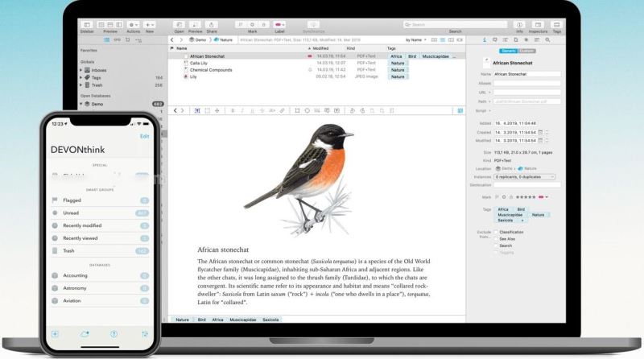The width and height of the screenshot is (644, 359).
Task: Open Unread smart group on iPhone
Action: (100, 213)
